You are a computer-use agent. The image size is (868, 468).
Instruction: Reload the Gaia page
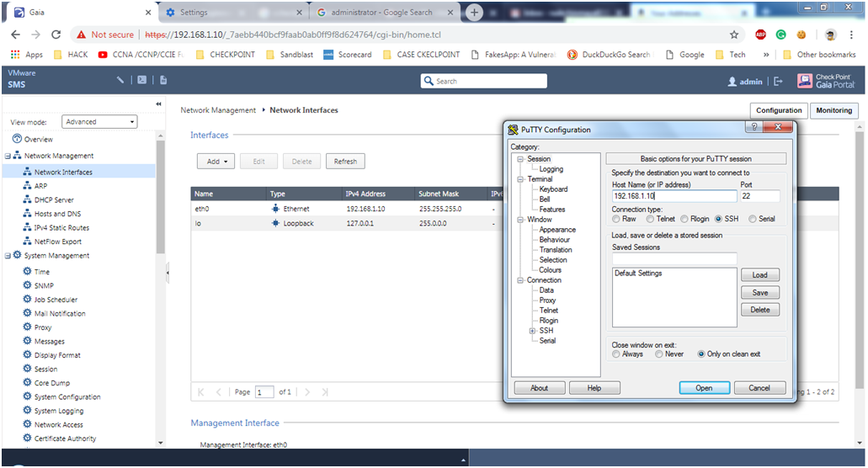pyautogui.click(x=56, y=35)
